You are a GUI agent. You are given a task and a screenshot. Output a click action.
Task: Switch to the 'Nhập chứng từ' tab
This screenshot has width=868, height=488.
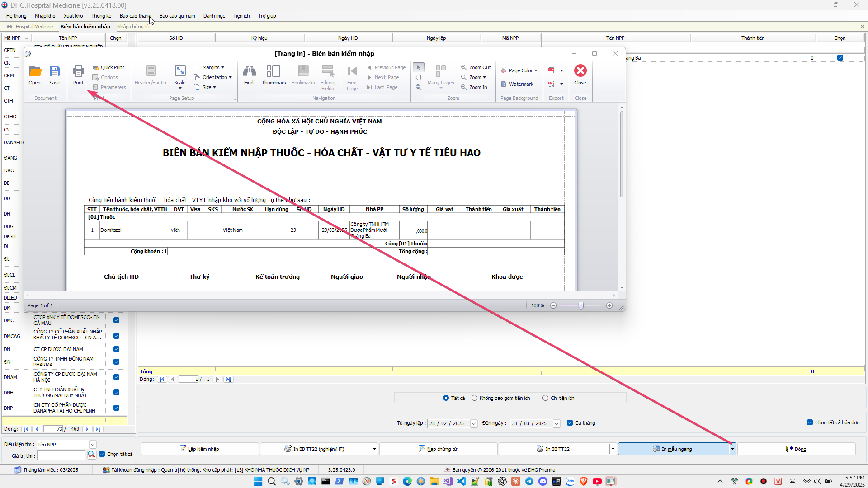point(133,27)
